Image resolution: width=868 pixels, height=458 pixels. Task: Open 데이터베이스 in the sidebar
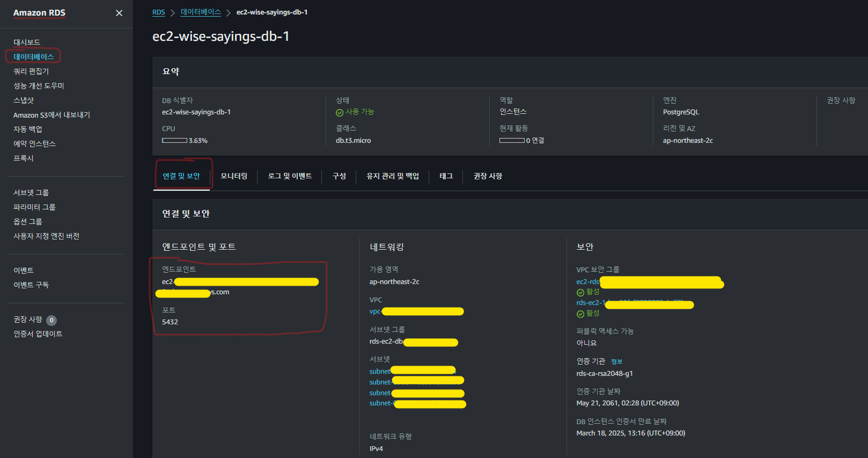pos(34,56)
